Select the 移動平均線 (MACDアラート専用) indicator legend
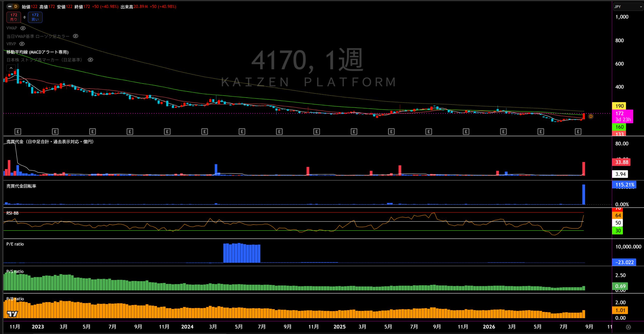The height and width of the screenshot is (334, 644). click(37, 52)
